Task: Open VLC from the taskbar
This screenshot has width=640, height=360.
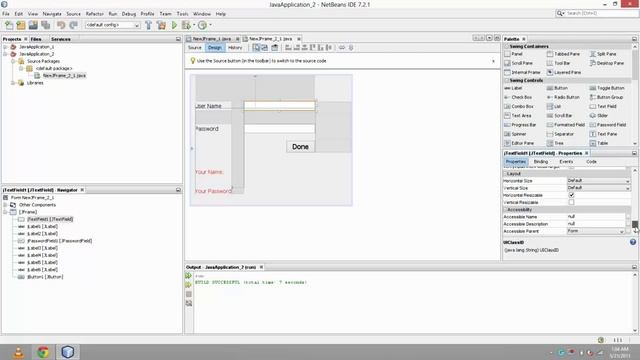Action: 18,352
